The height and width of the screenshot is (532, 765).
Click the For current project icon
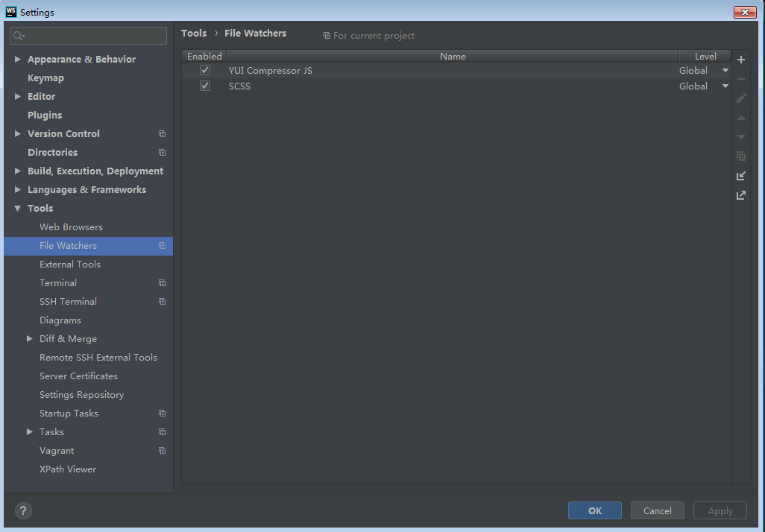coord(327,36)
